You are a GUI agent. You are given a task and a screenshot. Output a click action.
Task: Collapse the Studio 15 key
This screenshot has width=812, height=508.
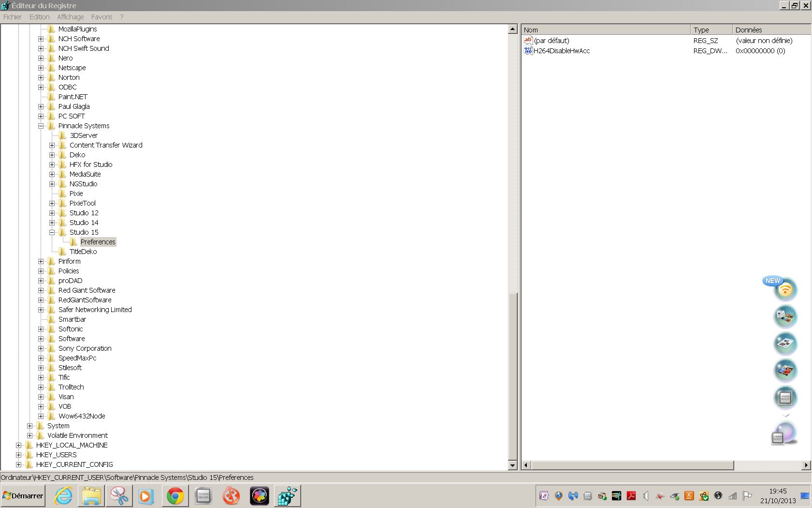click(52, 232)
